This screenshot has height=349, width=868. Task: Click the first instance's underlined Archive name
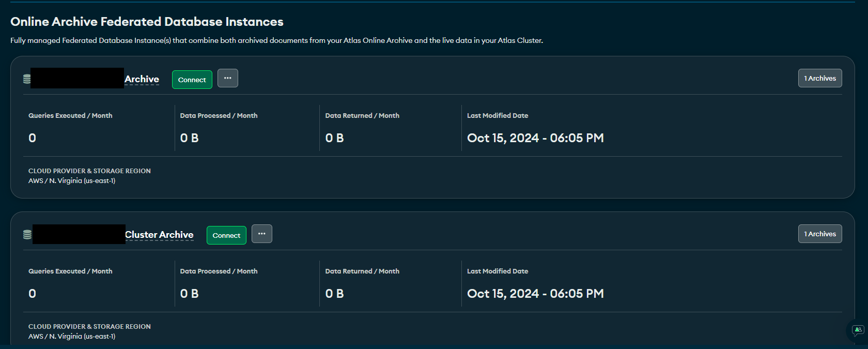coord(142,79)
